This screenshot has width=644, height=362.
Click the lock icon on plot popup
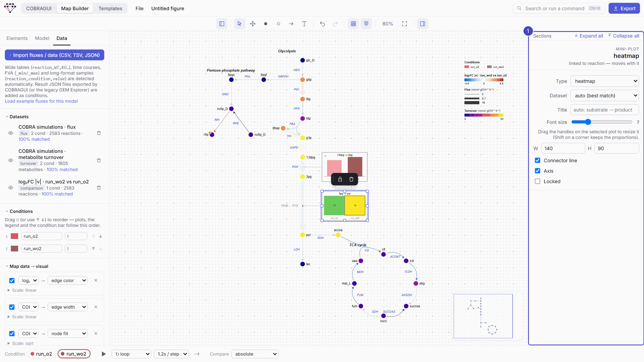pos(340,179)
